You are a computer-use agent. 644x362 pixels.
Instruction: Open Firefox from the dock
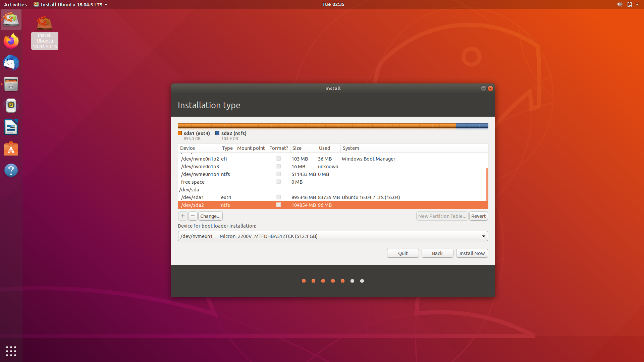point(11,41)
